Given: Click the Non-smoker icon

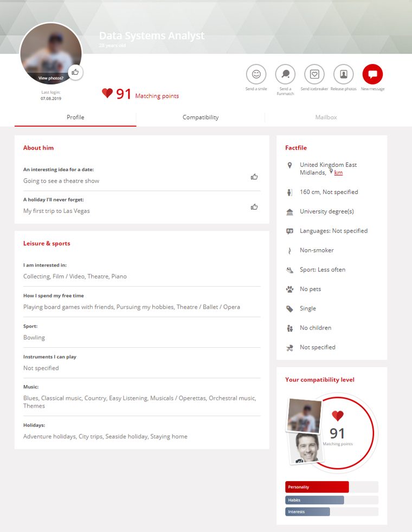Looking at the screenshot, I should click(x=289, y=251).
